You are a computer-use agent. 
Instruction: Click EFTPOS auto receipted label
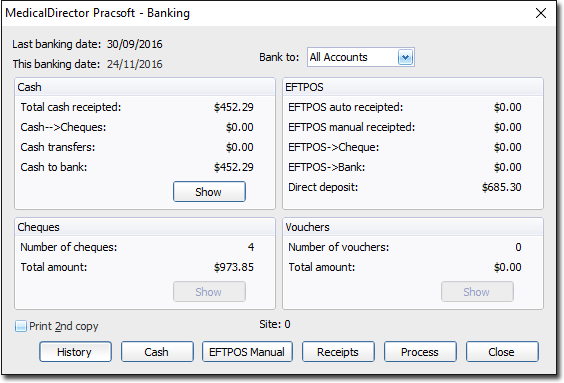345,107
